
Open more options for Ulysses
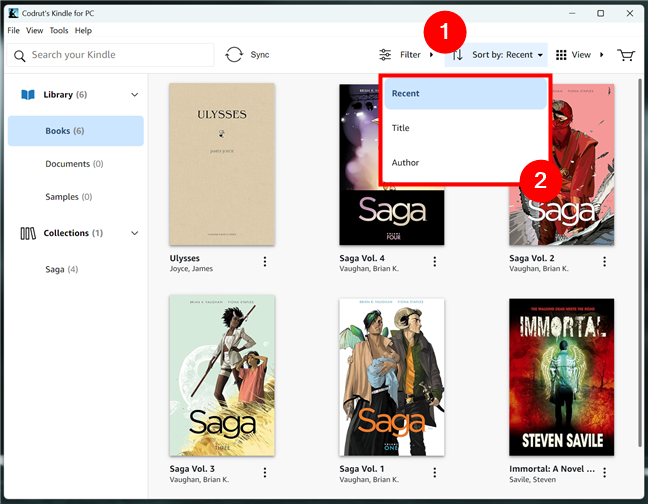click(x=265, y=262)
